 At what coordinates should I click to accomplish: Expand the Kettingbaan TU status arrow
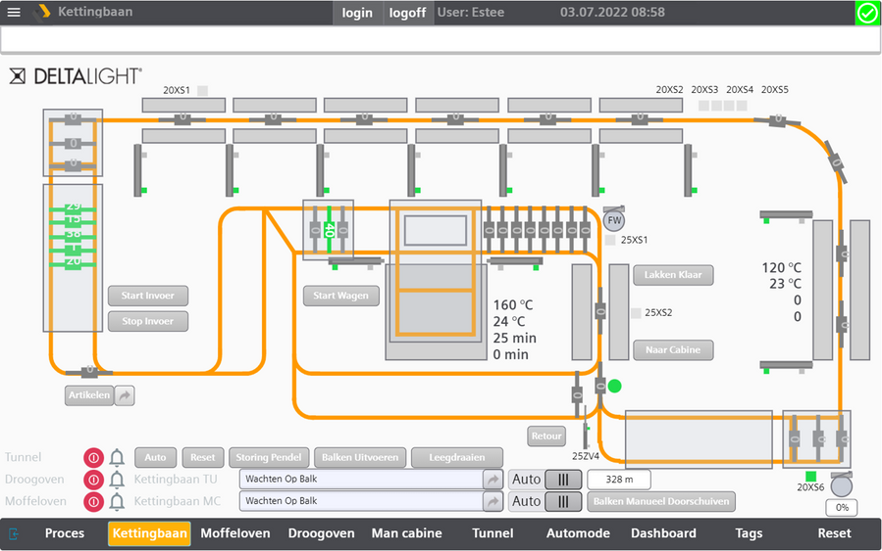click(x=493, y=480)
